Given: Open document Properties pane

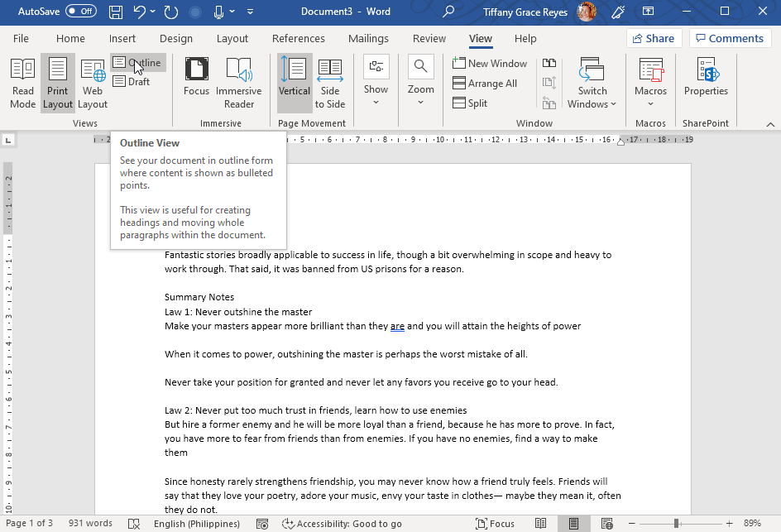Looking at the screenshot, I should tap(705, 82).
